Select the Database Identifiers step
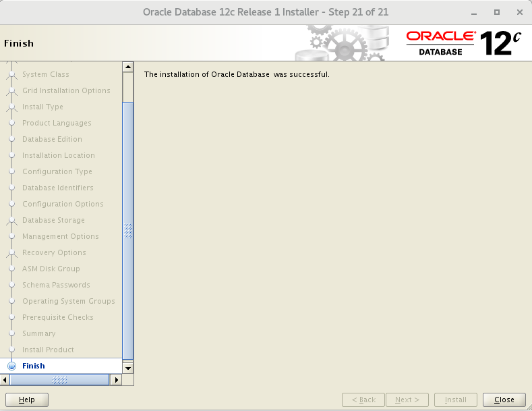Image resolution: width=532 pixels, height=411 pixels. (x=58, y=188)
